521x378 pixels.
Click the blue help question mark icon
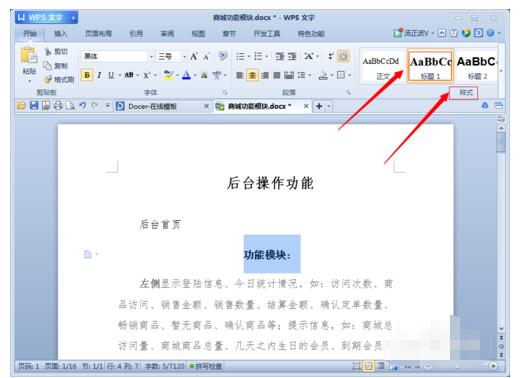490,33
